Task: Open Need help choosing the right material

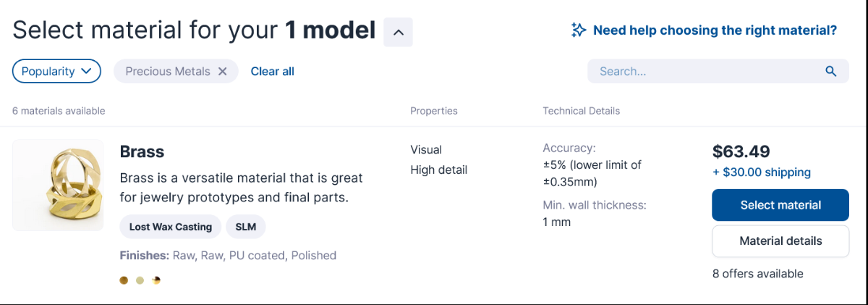Action: click(715, 30)
